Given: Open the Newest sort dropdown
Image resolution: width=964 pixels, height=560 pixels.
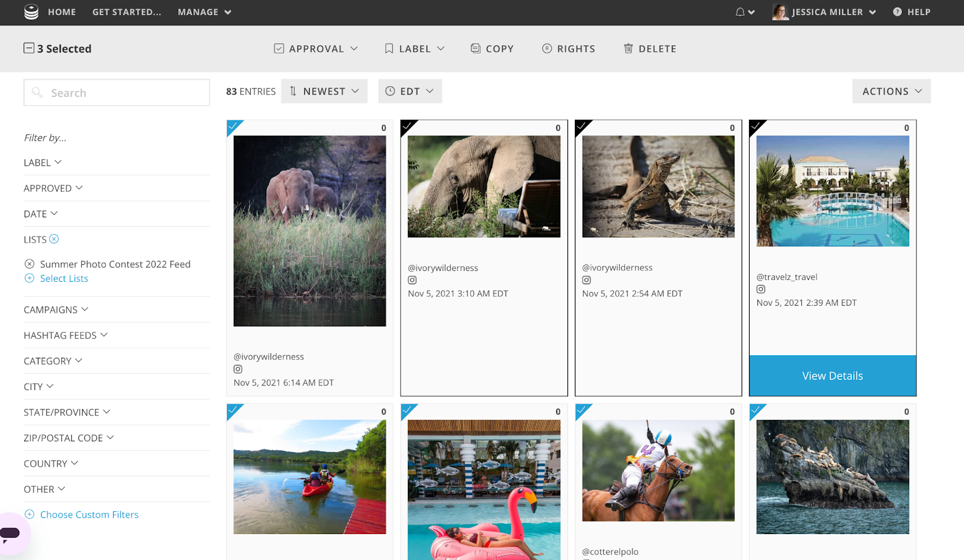Looking at the screenshot, I should pyautogui.click(x=324, y=92).
